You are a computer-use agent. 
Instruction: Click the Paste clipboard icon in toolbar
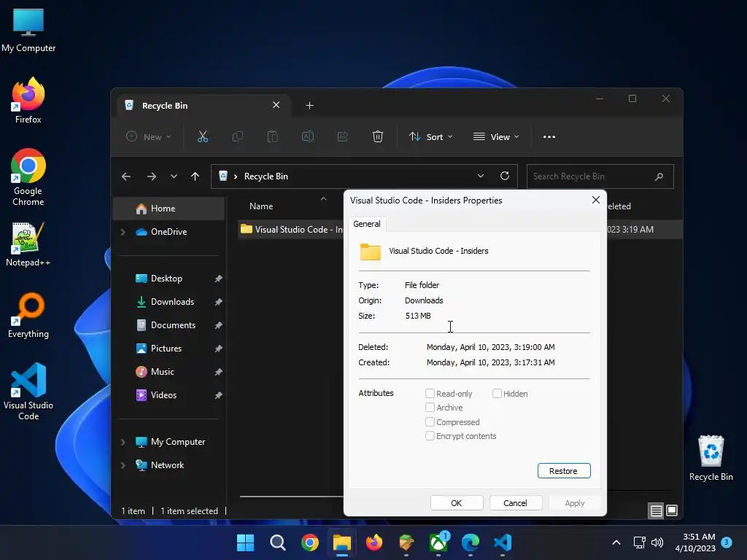coord(273,136)
